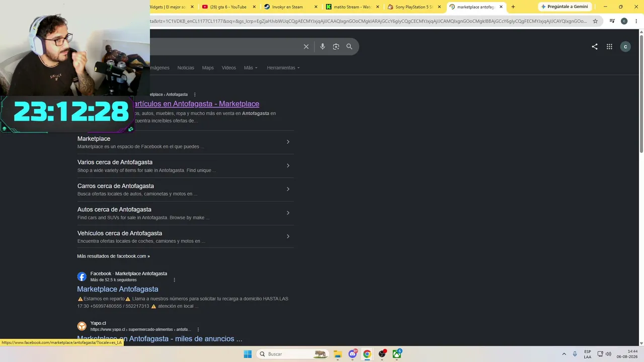
Task: Click the Windows taskbar Buscar box
Action: click(x=292, y=354)
